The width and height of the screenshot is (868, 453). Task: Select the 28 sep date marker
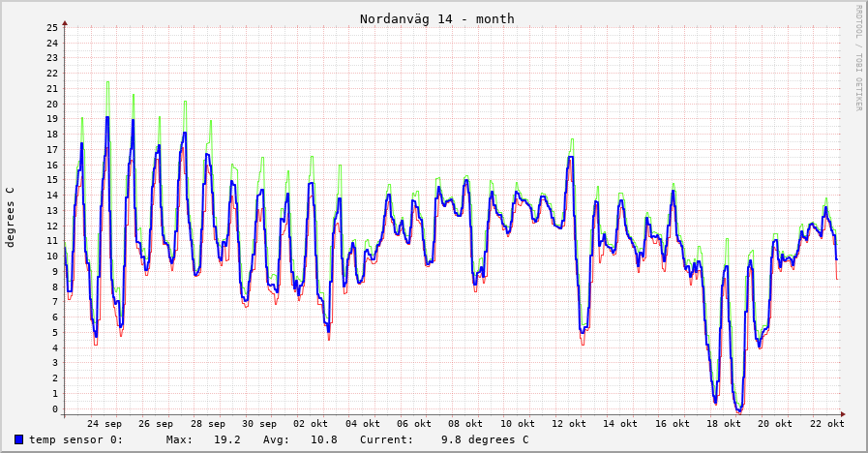[208, 423]
